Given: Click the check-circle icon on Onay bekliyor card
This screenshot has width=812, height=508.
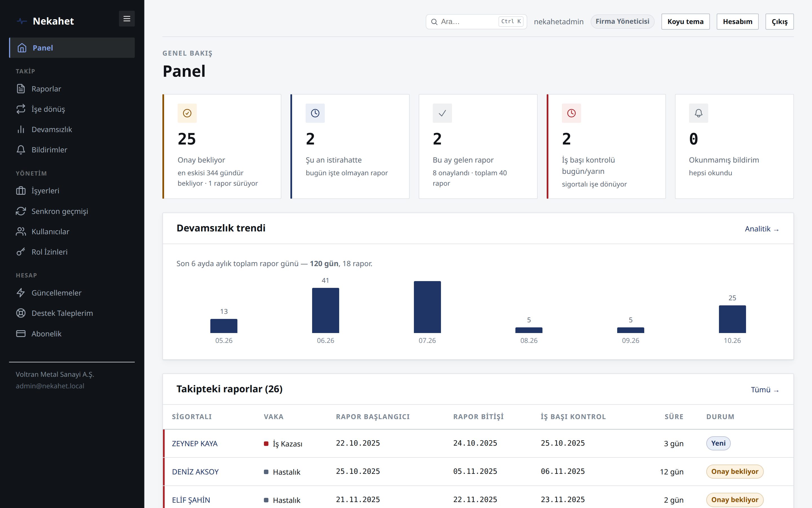Looking at the screenshot, I should coord(187,113).
